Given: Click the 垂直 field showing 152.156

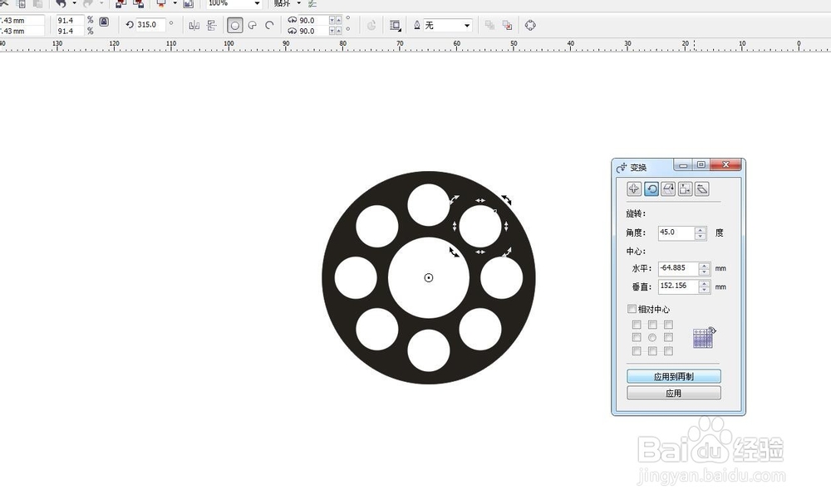Looking at the screenshot, I should pyautogui.click(x=678, y=286).
